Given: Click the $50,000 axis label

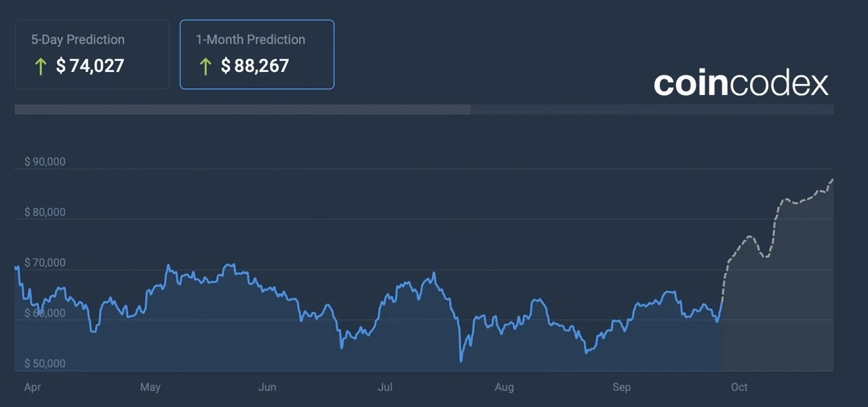Looking at the screenshot, I should (45, 364).
